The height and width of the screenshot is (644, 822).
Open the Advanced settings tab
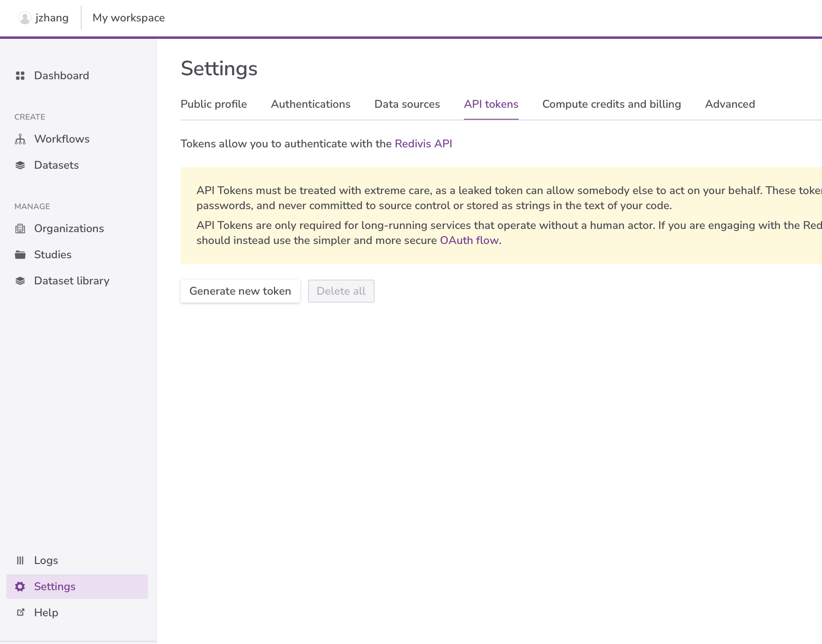730,104
